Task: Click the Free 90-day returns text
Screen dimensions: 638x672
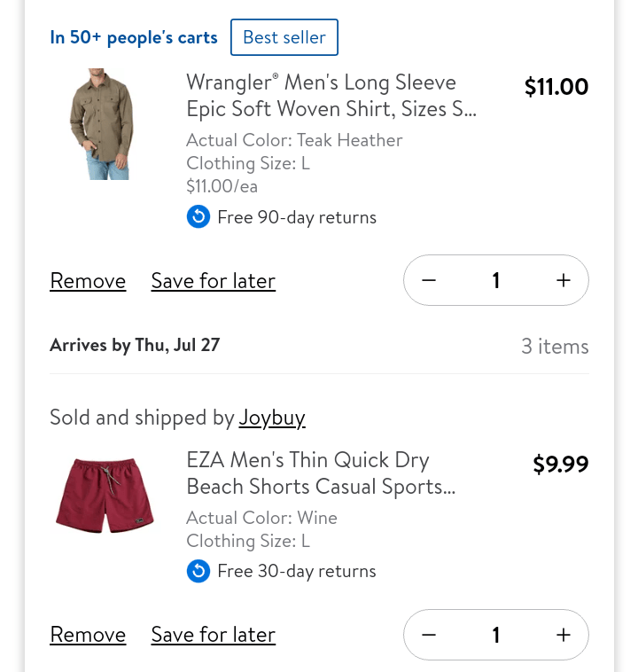Action: [297, 217]
